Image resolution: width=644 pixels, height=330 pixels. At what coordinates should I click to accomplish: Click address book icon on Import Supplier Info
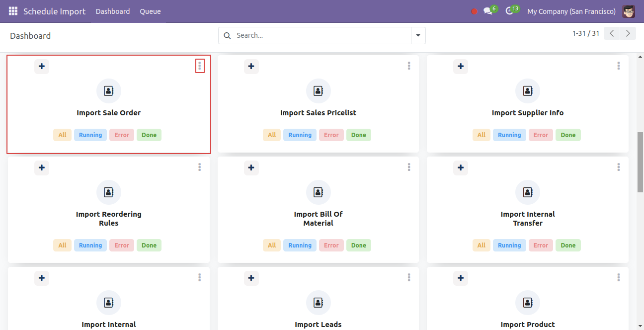[528, 91]
